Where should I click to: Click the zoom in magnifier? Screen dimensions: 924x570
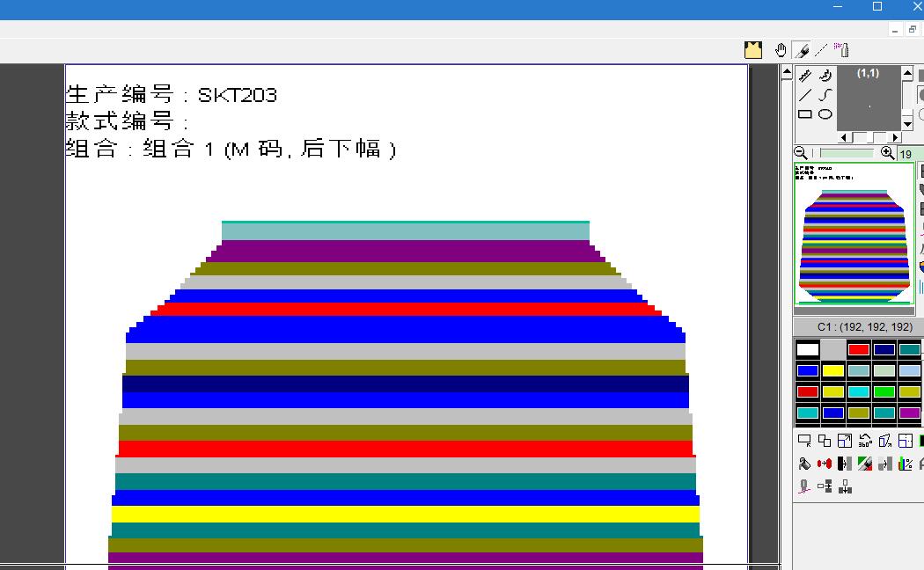click(887, 153)
